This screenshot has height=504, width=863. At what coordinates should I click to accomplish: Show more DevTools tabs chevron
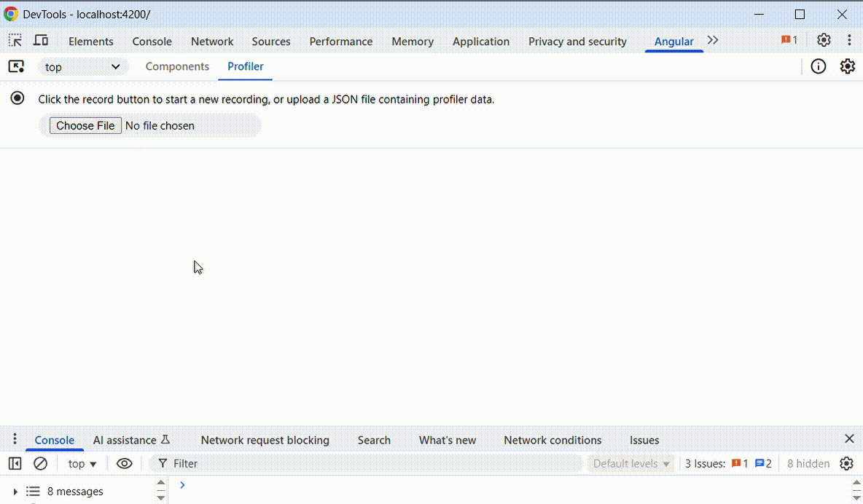[713, 41]
